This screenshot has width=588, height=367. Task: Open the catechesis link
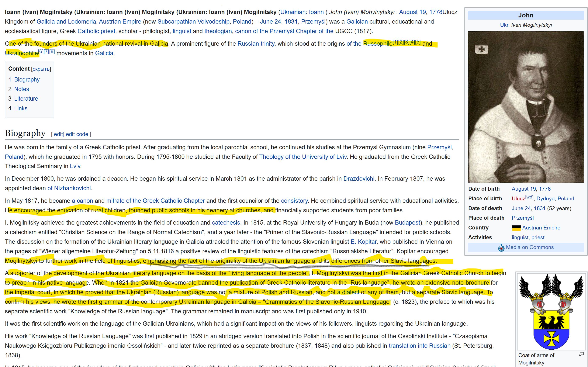(226, 222)
